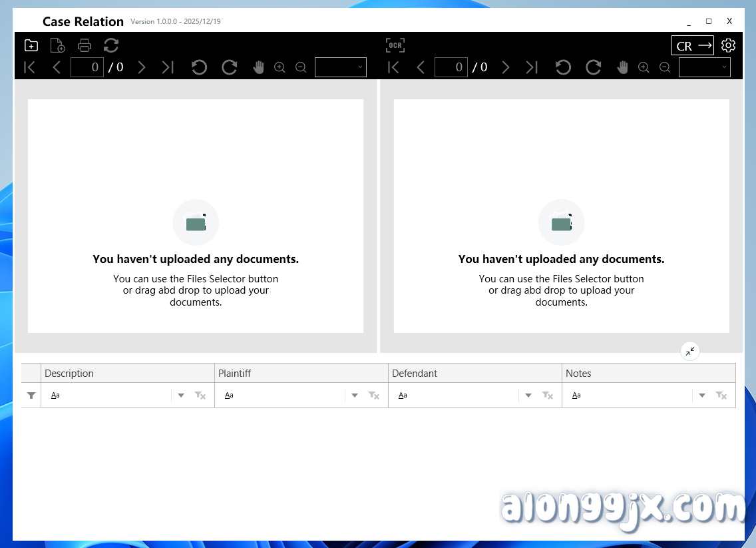Activate the pan hand tool in right viewer

coord(622,67)
